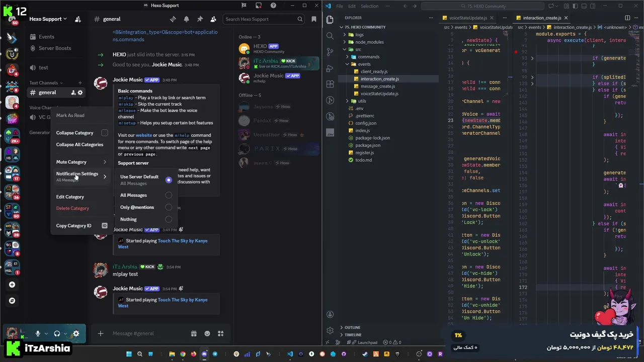The height and width of the screenshot is (362, 644).
Task: Mute microphone in Discord user panel
Action: [x=38, y=333]
